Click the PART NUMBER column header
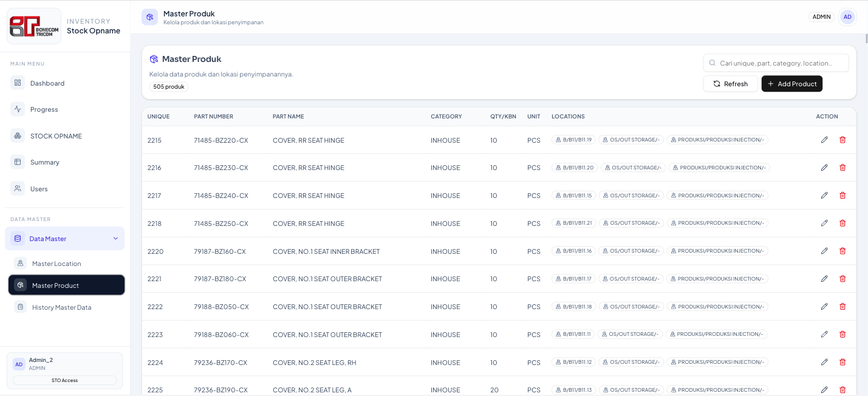The height and width of the screenshot is (396, 868). click(x=214, y=117)
